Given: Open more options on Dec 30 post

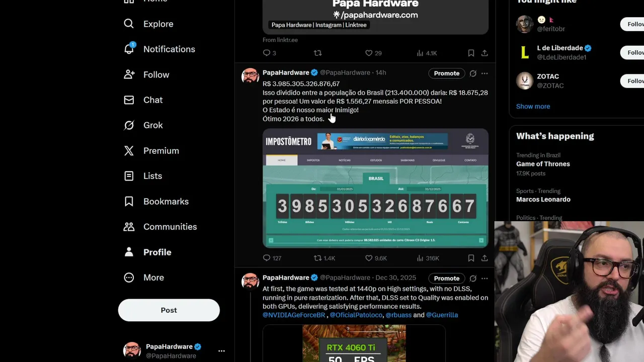Looking at the screenshot, I should pos(485,278).
